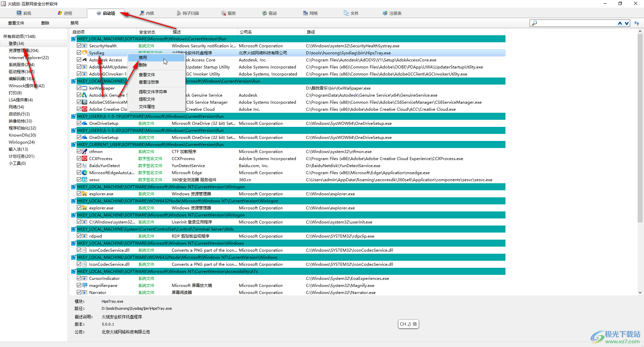Click the AdobeCS6ServiceManager icon
The width and height of the screenshot is (644, 347).
[85, 102]
